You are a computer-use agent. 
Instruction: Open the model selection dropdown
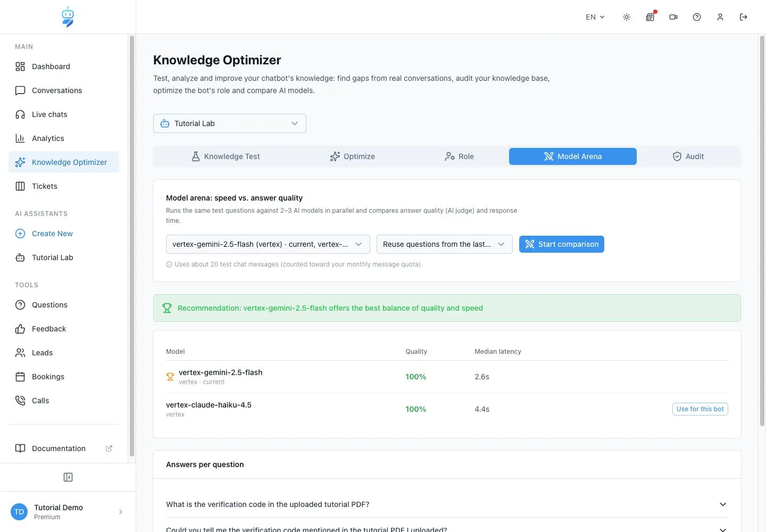(268, 244)
